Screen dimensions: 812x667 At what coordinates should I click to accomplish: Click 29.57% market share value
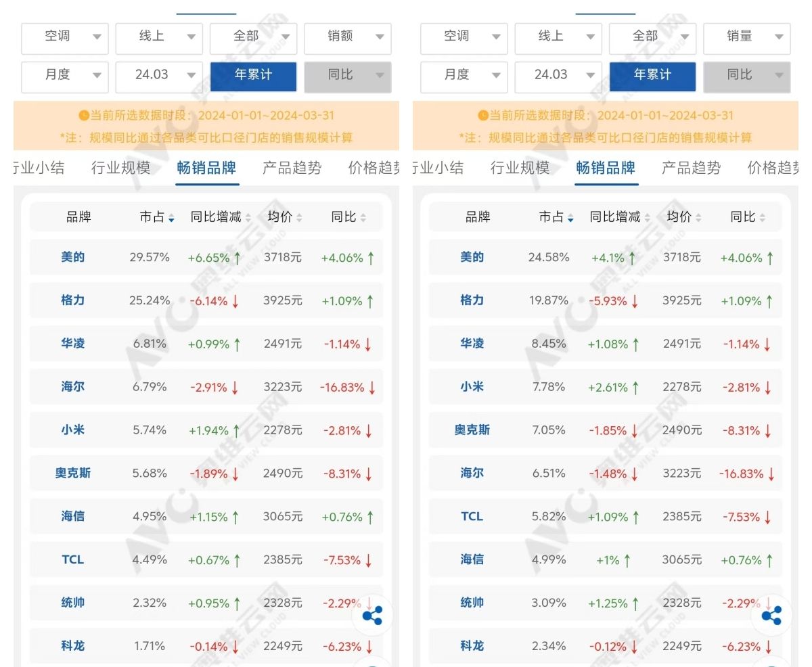point(150,257)
